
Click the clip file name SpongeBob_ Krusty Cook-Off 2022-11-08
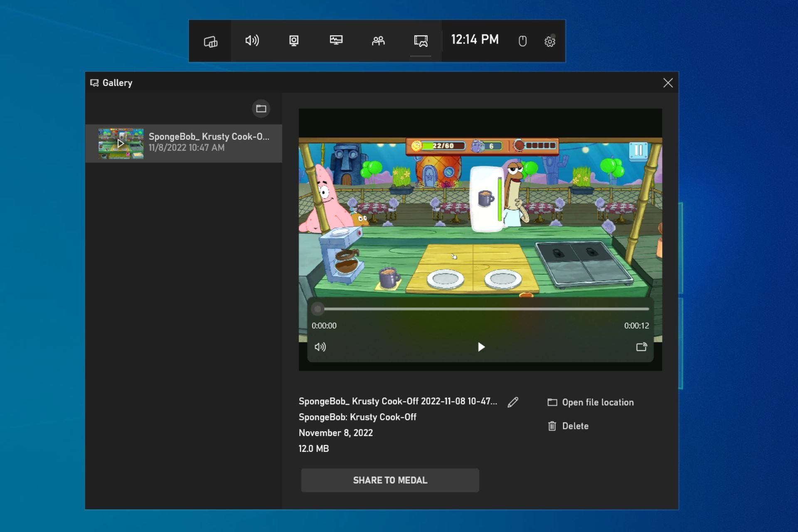398,401
